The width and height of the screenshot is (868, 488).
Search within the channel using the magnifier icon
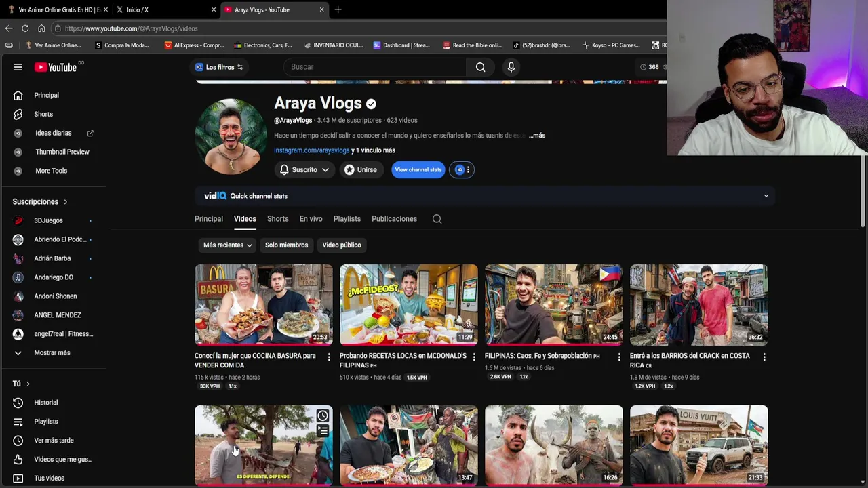click(x=437, y=219)
